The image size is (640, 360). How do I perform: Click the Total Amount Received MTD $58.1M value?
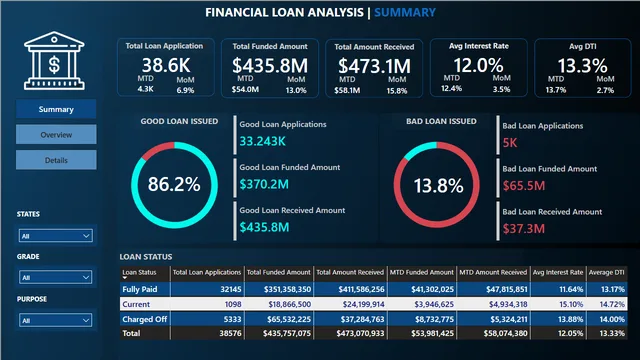tap(347, 90)
